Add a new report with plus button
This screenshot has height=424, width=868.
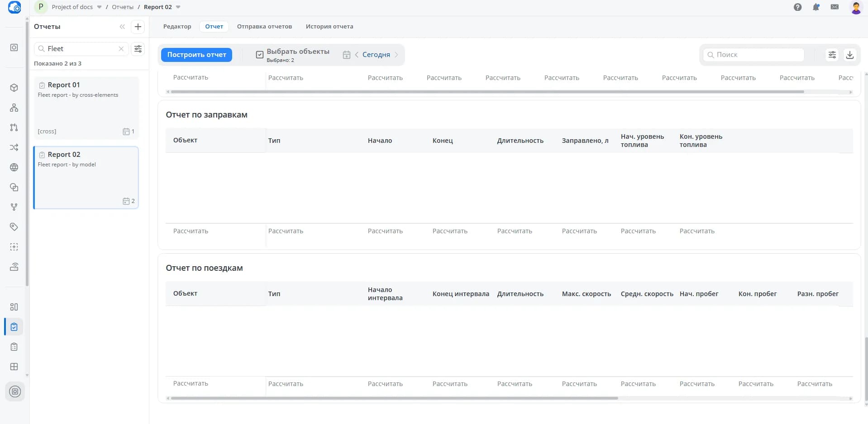138,27
